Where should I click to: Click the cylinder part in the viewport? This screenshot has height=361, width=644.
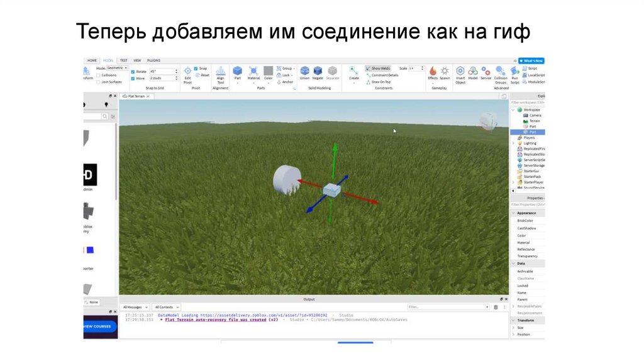(286, 179)
